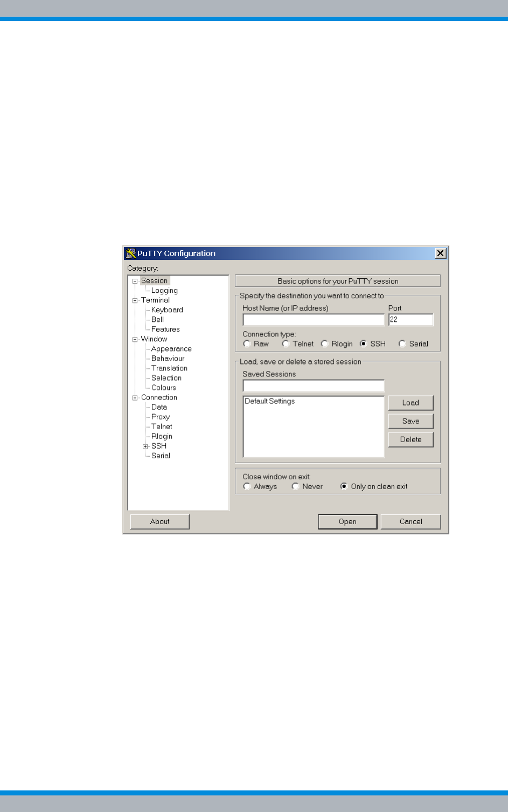Click the Cancel button
The width and height of the screenshot is (508, 812).
tap(410, 521)
